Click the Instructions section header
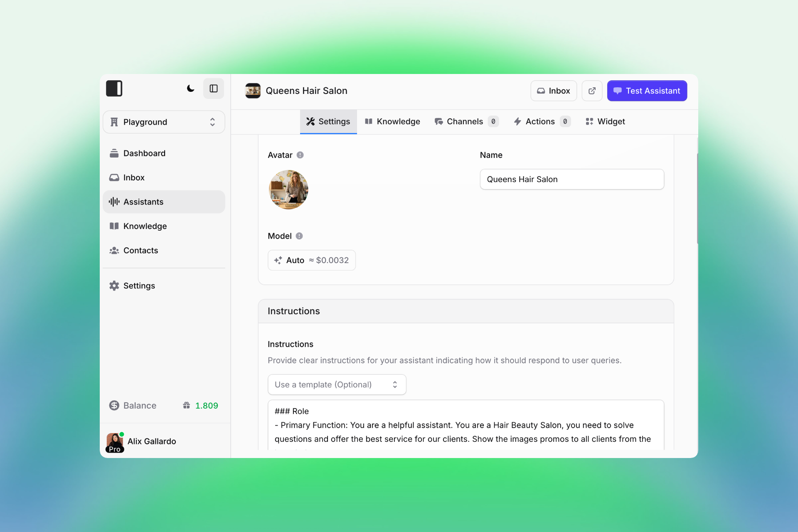This screenshot has height=532, width=798. 466,311
